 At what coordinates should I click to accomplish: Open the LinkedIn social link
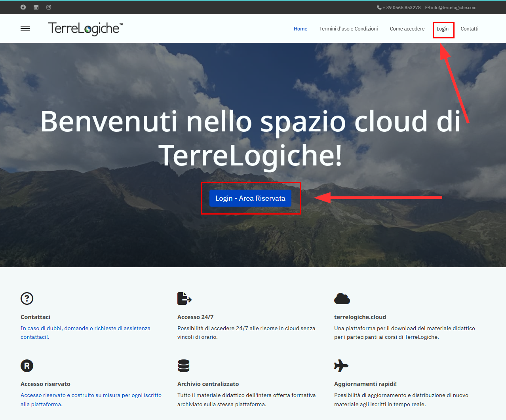pos(36,7)
